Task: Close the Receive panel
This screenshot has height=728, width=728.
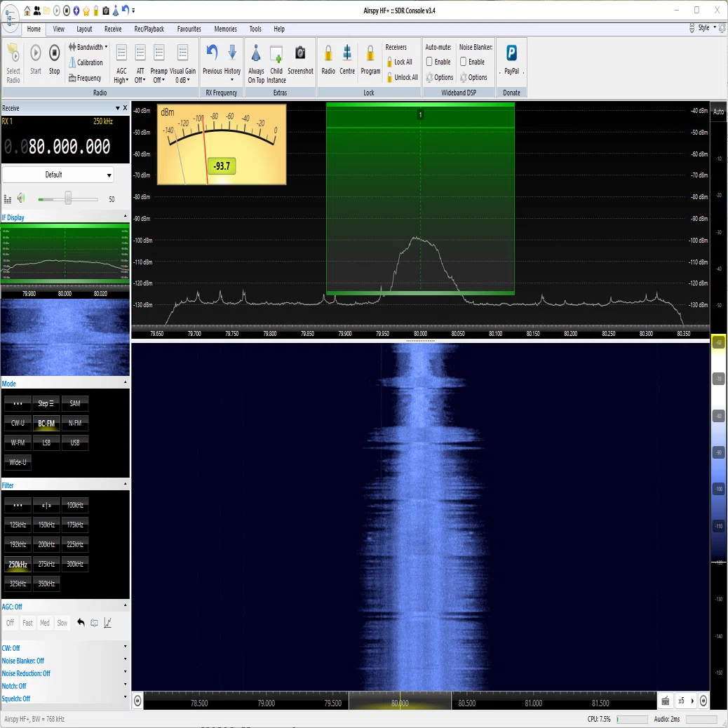Action: (x=125, y=108)
